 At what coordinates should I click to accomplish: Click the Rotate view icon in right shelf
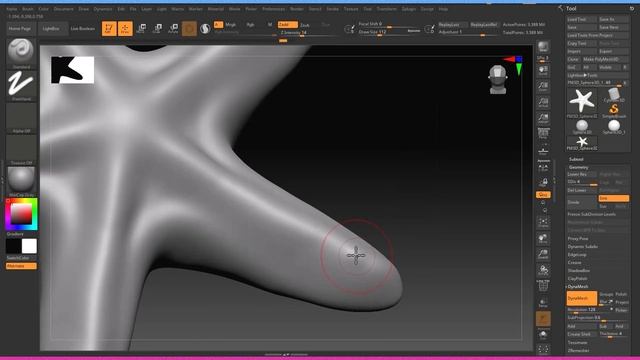click(x=543, y=270)
